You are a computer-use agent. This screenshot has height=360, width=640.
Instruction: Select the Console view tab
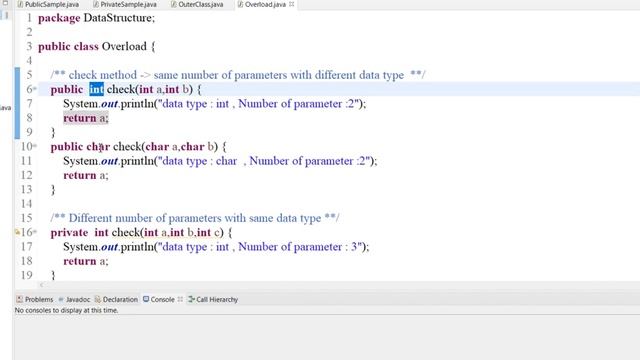159,299
